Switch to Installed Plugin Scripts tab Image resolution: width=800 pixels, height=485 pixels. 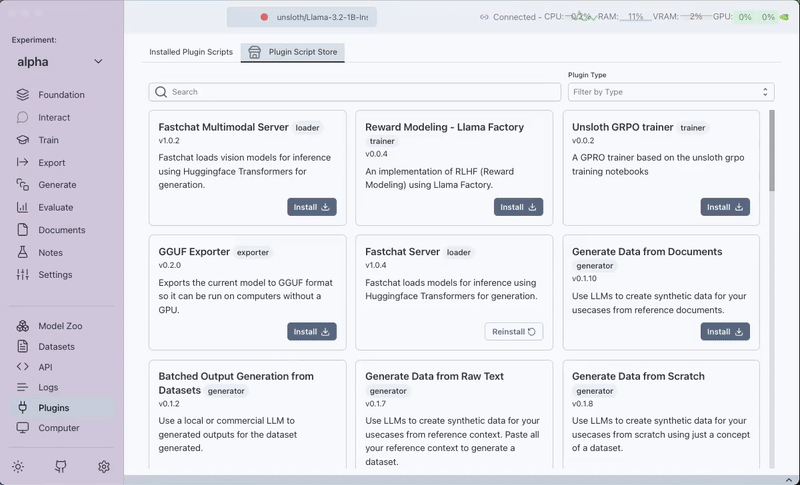[190, 52]
